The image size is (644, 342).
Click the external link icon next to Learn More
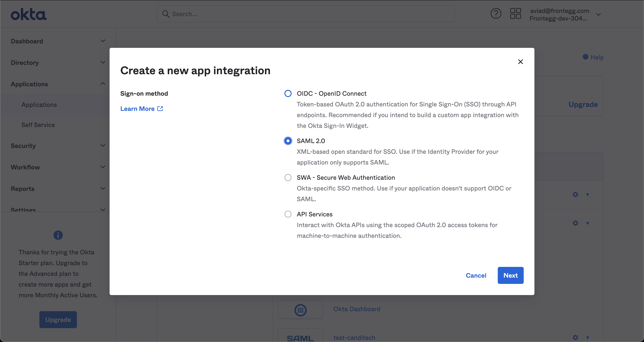click(160, 108)
